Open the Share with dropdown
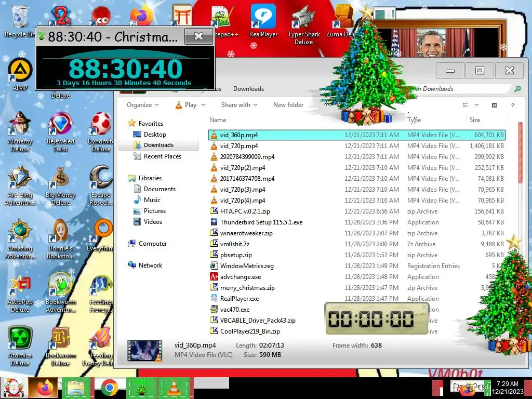Image resolution: width=532 pixels, height=399 pixels. (x=239, y=105)
